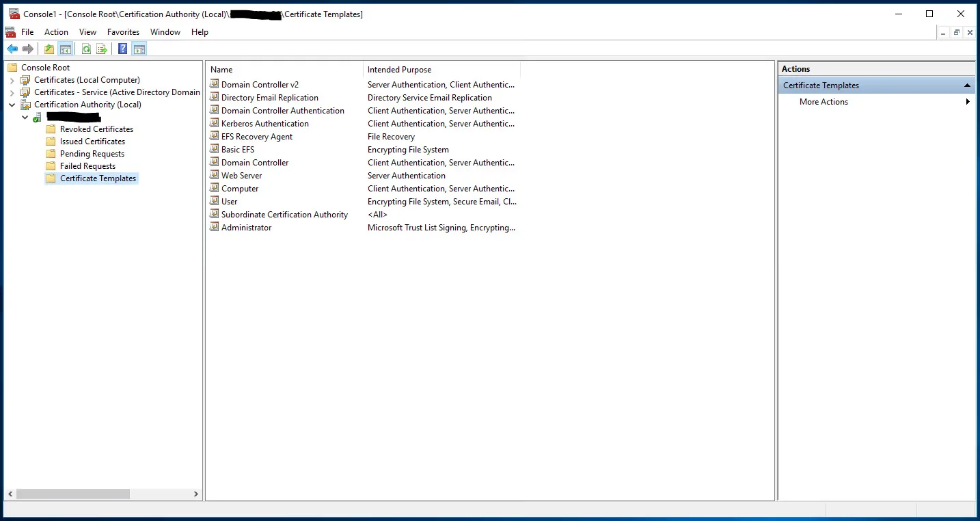Open Help via blue question mark icon
The width and height of the screenshot is (980, 521).
point(123,49)
